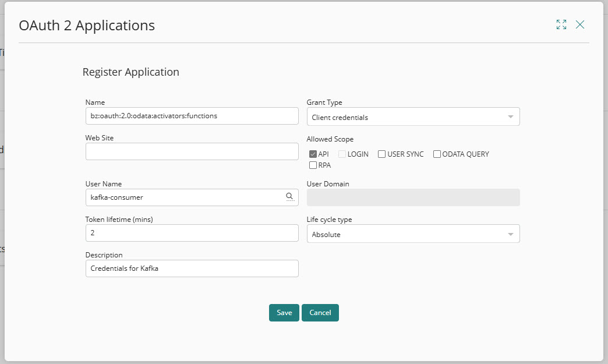
Task: Toggle the LOGIN scope checkbox
Action: pyautogui.click(x=342, y=154)
